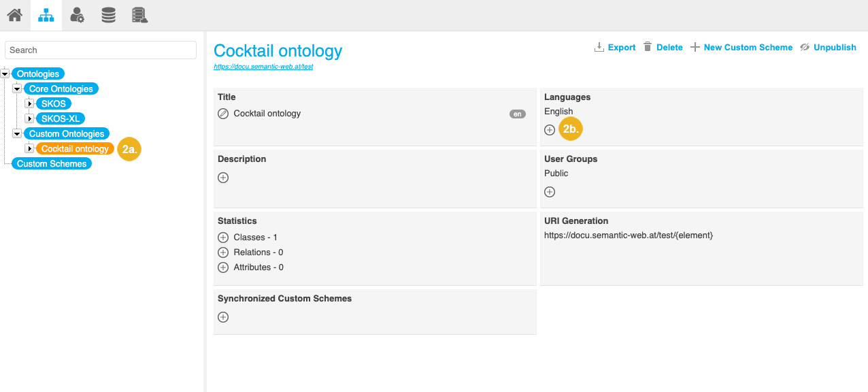
Task: Expand the SKOS-XL tree node
Action: tap(29, 118)
